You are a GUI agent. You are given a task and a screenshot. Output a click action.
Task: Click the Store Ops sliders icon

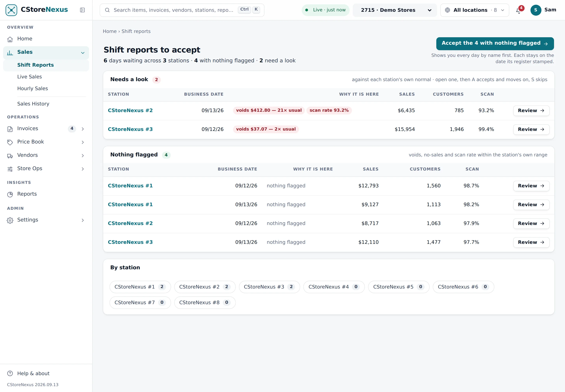click(10, 169)
